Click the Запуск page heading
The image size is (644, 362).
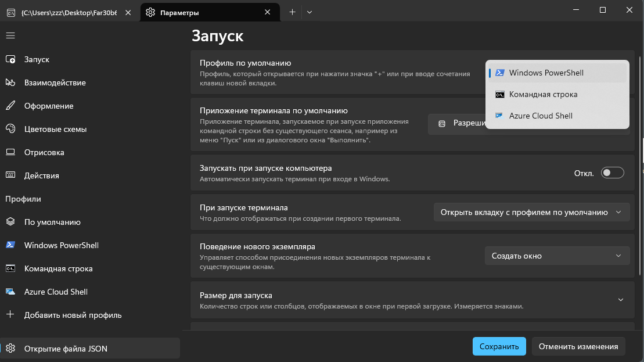coord(218,36)
